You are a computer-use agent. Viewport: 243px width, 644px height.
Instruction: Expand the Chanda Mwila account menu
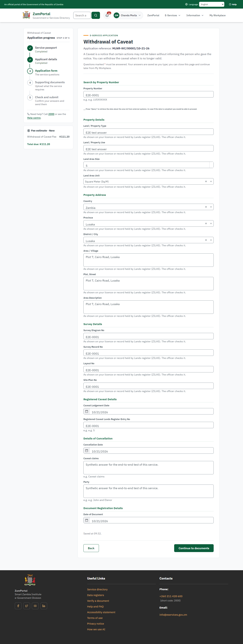(x=128, y=15)
